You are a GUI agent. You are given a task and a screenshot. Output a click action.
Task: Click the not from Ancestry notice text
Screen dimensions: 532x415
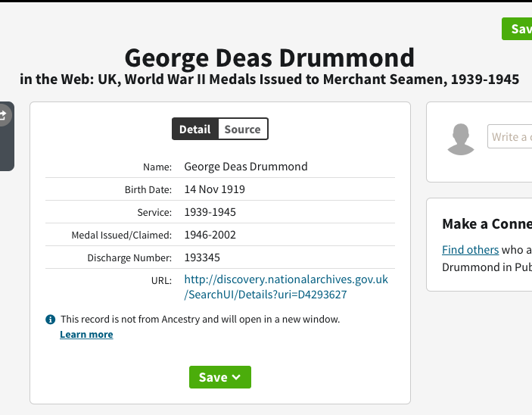click(200, 320)
